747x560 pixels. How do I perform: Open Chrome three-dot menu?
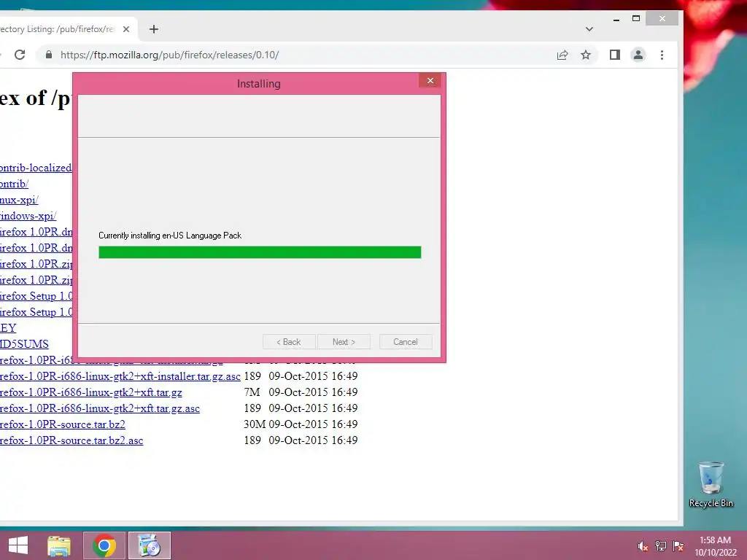click(x=662, y=55)
